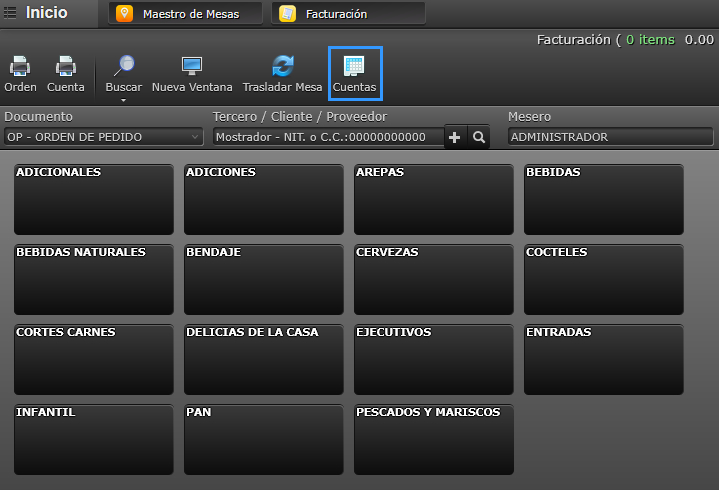Click the Documento label

39,116
